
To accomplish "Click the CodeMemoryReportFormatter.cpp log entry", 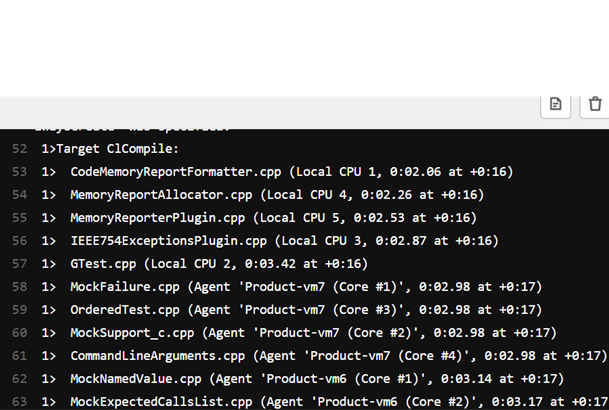I will point(290,172).
